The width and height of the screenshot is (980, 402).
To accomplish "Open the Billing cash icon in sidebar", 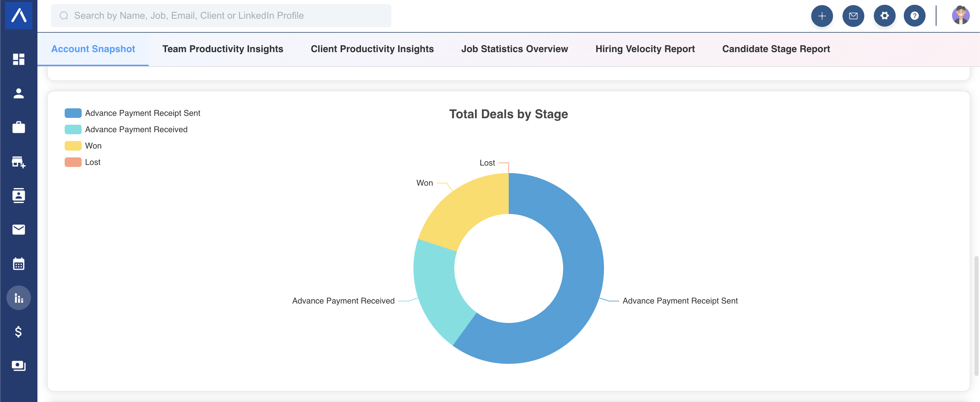I will 18,366.
